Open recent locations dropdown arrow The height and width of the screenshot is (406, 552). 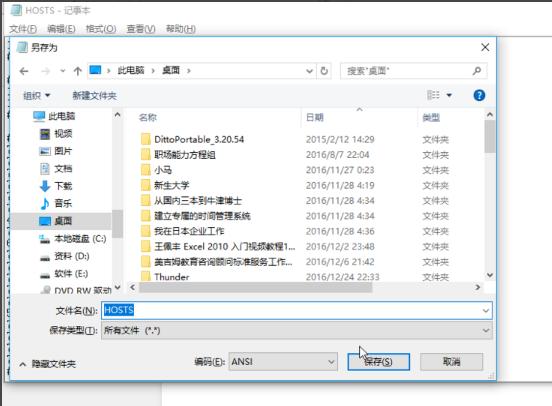coord(63,71)
